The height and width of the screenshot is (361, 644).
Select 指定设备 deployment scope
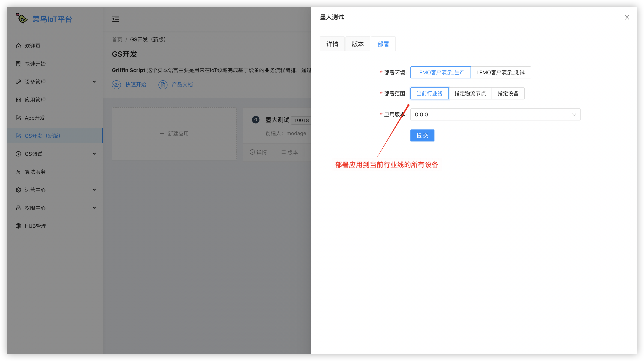[508, 93]
